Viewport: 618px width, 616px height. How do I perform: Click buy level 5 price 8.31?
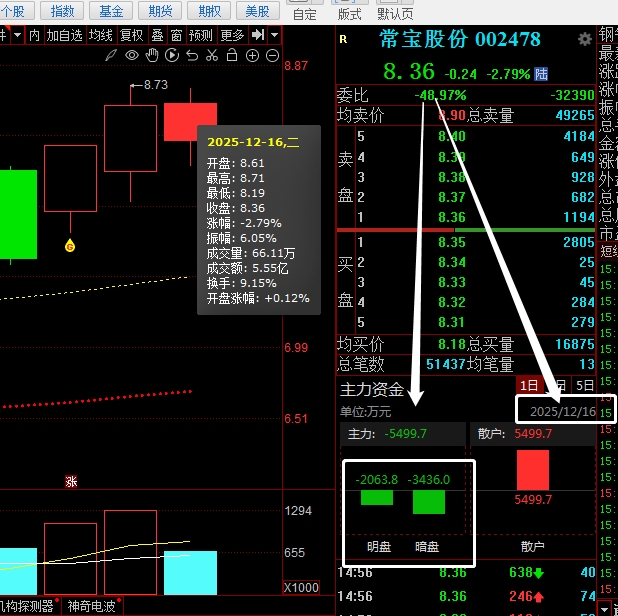[452, 322]
